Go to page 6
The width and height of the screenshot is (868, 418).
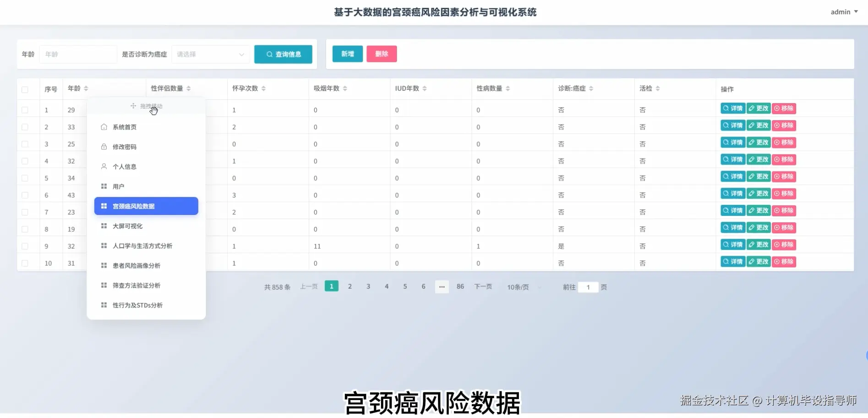pos(423,286)
